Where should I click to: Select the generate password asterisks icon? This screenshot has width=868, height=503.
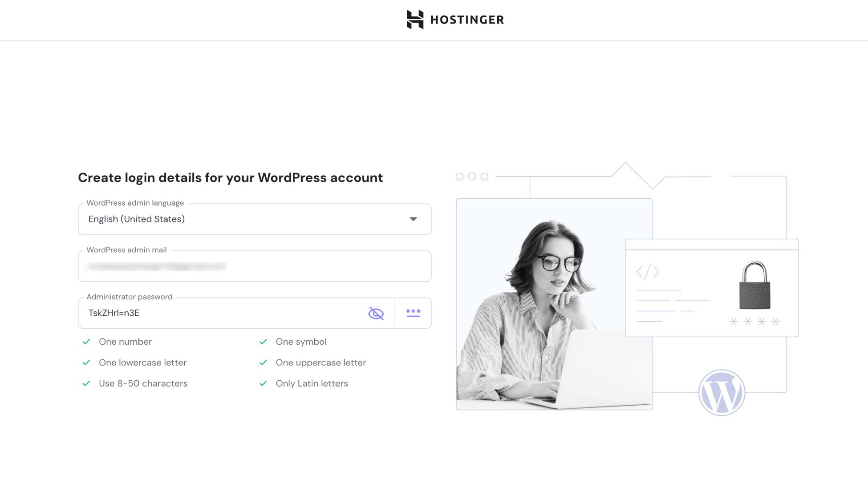coord(414,313)
